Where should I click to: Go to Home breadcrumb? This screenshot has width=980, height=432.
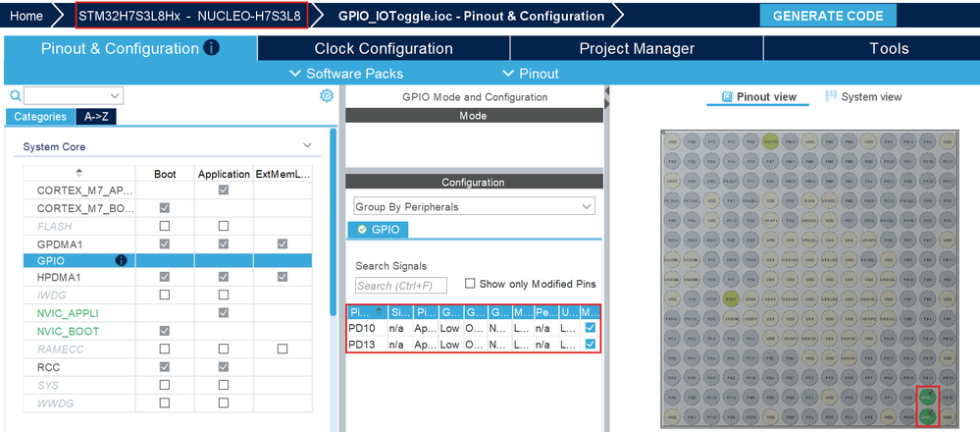pos(26,17)
